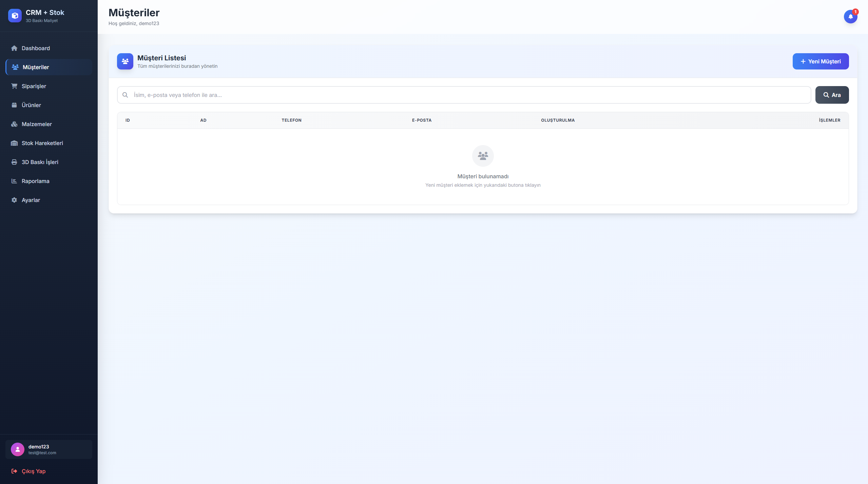Click the Ayarlar gear icon
Viewport: 868px width, 484px height.
click(14, 200)
